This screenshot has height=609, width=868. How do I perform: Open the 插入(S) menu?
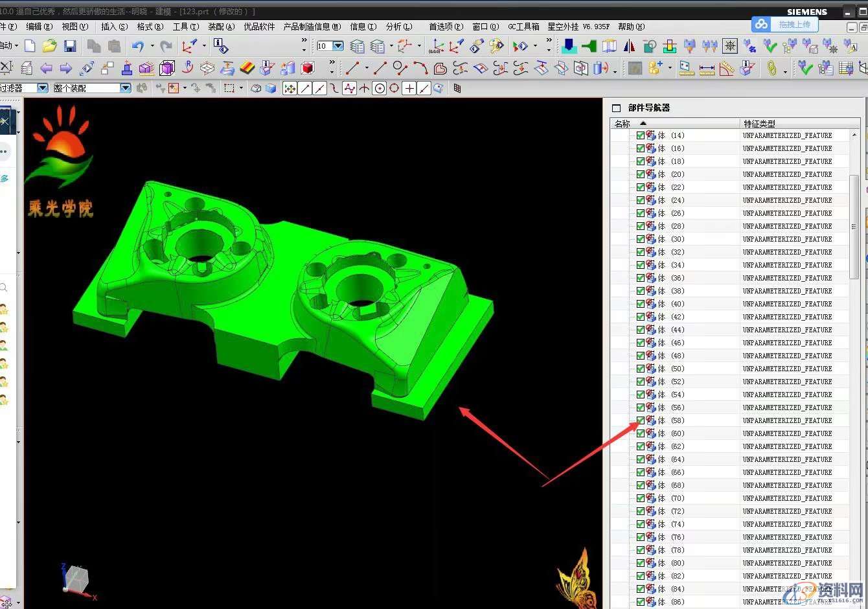[114, 27]
